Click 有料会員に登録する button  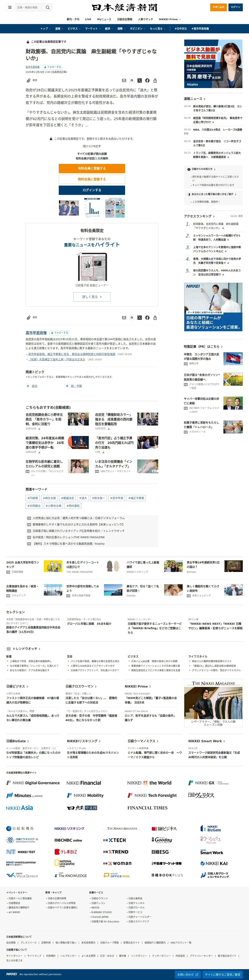coord(92,168)
